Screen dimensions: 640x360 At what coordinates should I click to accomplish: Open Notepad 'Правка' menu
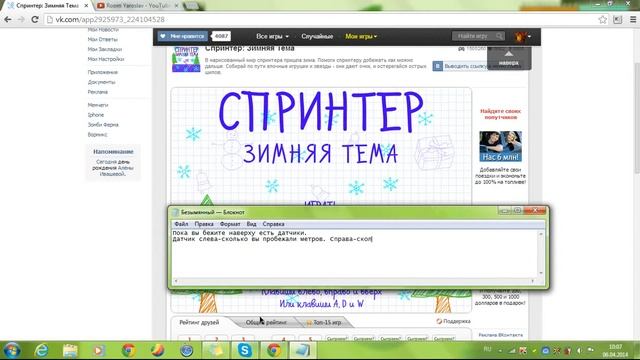pyautogui.click(x=204, y=224)
